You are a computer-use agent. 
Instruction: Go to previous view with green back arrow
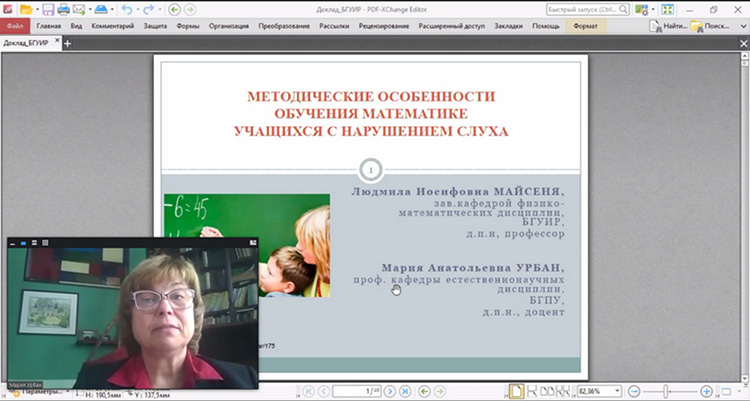[174, 9]
